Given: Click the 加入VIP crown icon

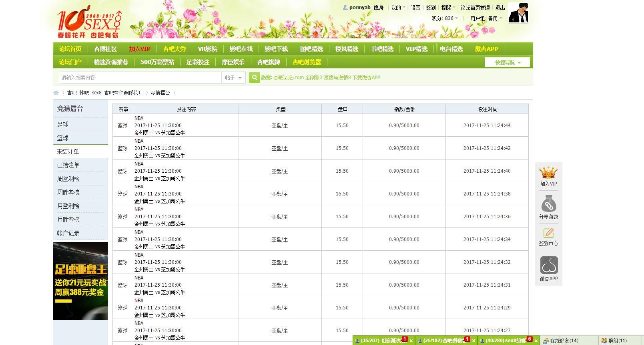Looking at the screenshot, I should (x=548, y=173).
